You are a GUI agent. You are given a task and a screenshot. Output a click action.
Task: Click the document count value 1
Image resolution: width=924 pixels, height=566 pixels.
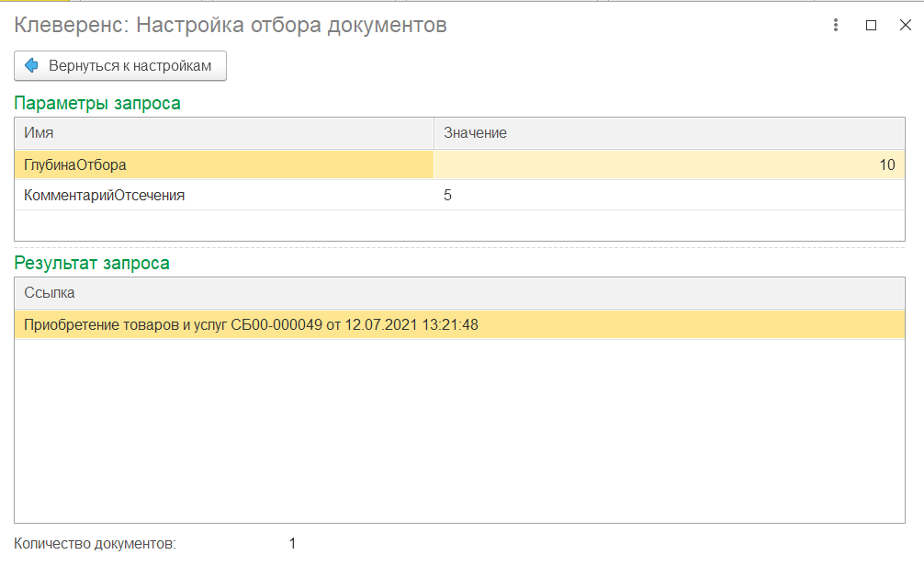292,544
